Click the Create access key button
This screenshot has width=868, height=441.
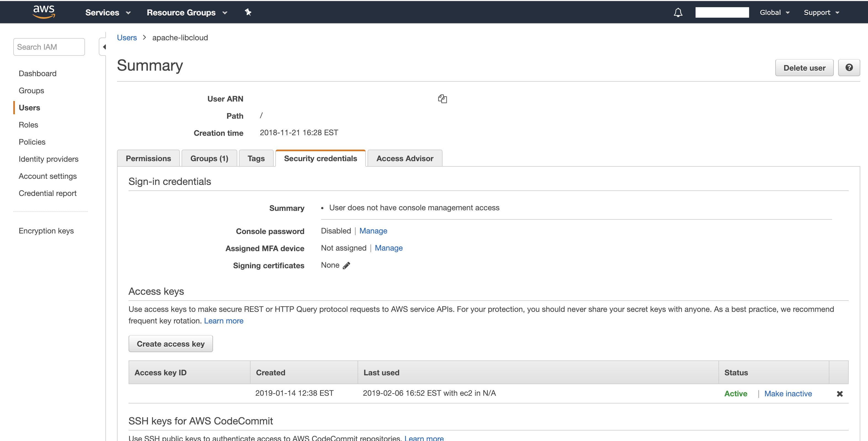tap(171, 344)
